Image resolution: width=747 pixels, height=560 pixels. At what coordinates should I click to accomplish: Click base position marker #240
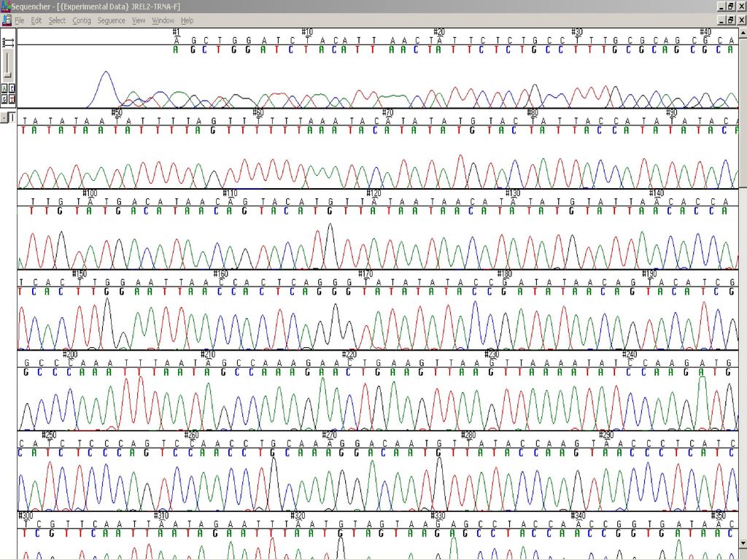pyautogui.click(x=630, y=354)
